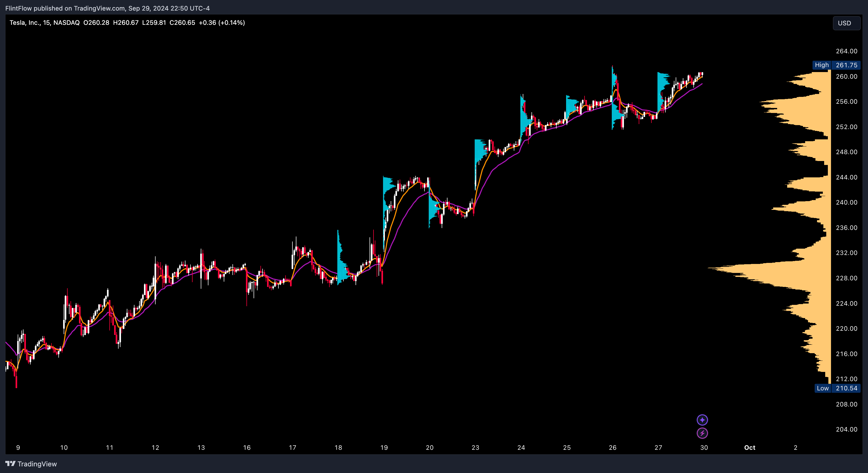
Task: Click the C260.65 close value
Action: 182,22
